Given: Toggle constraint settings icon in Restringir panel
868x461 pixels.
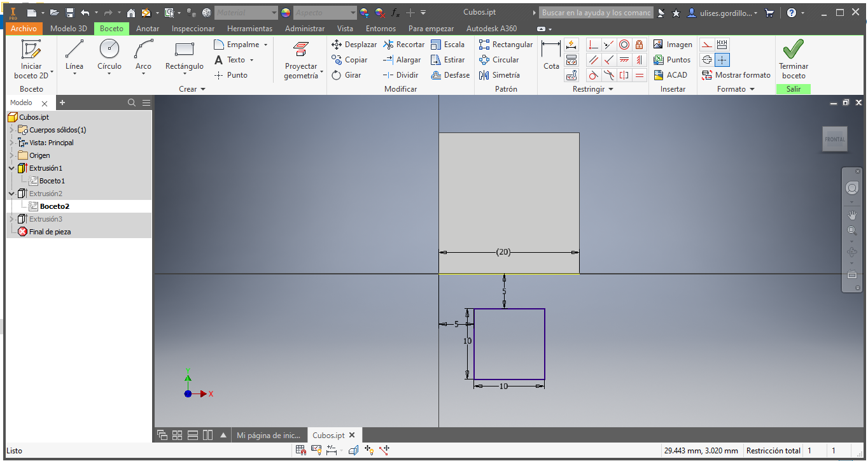Looking at the screenshot, I should (x=571, y=75).
